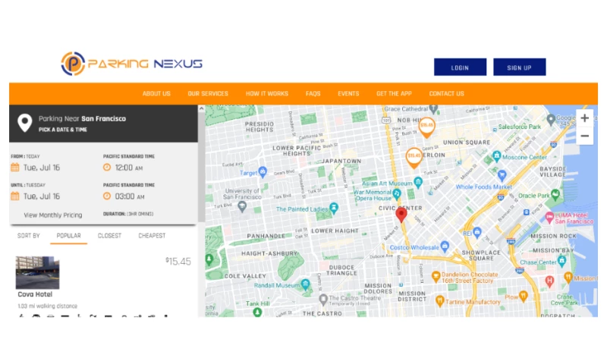Click the Castro Theatre map marker

[323, 299]
